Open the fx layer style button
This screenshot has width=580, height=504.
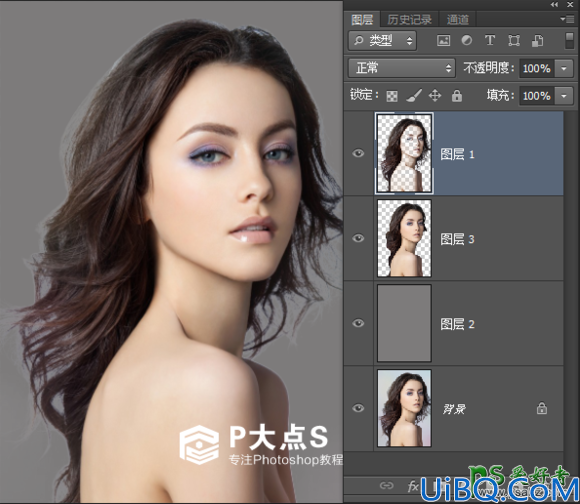[413, 486]
